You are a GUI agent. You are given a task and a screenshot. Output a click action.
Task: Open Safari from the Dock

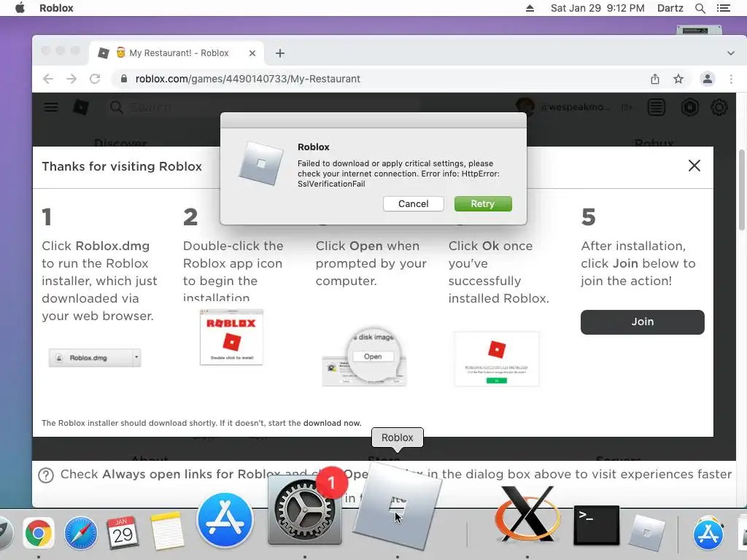pyautogui.click(x=80, y=533)
